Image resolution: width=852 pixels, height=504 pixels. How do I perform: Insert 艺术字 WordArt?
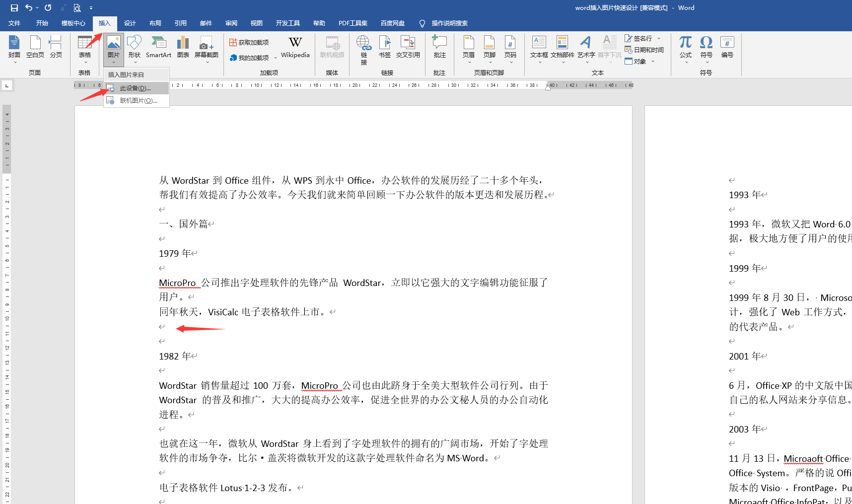click(x=586, y=47)
